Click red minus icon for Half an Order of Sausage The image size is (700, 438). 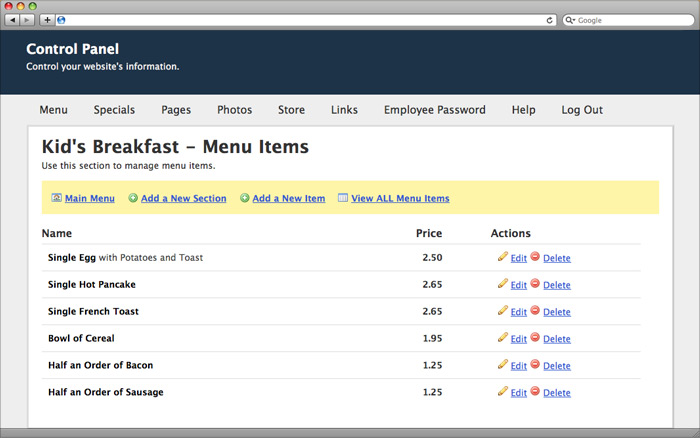point(535,391)
